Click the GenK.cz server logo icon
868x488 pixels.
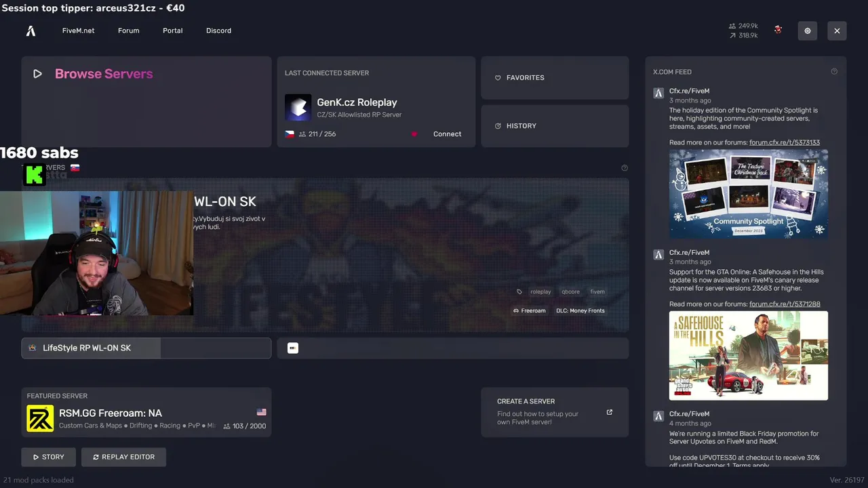pyautogui.click(x=298, y=108)
